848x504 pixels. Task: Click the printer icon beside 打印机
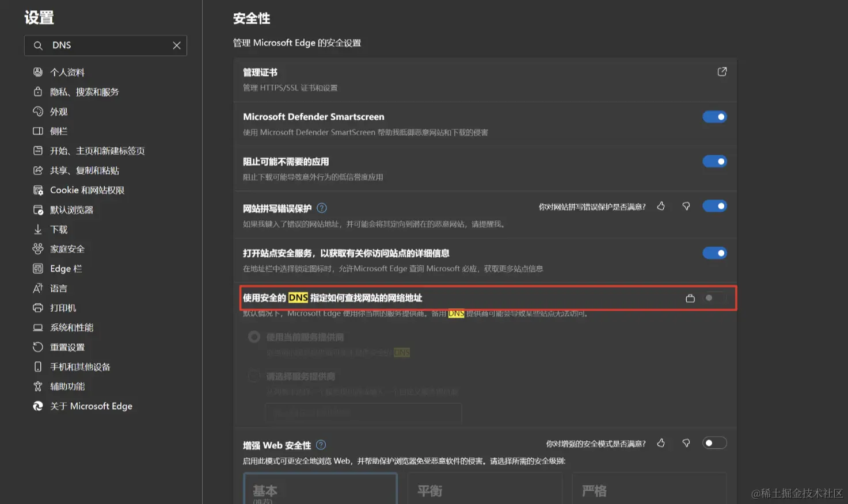point(38,308)
